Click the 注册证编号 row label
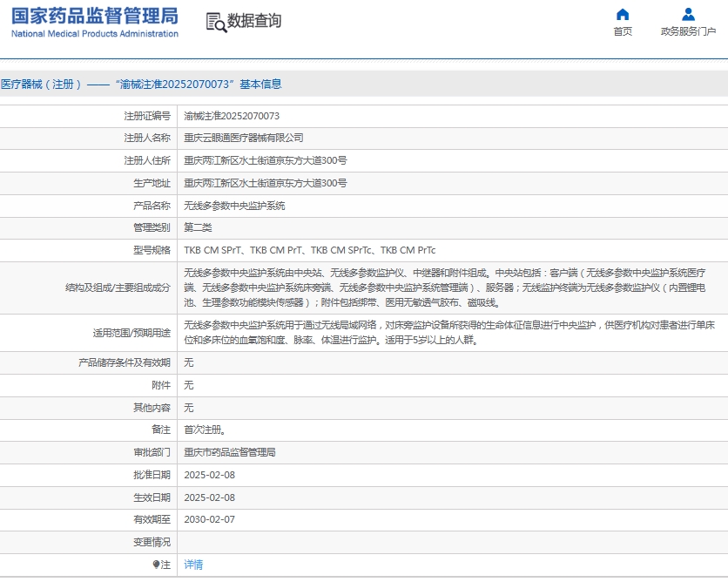Screen dimensions: 728x582 [x=147, y=116]
